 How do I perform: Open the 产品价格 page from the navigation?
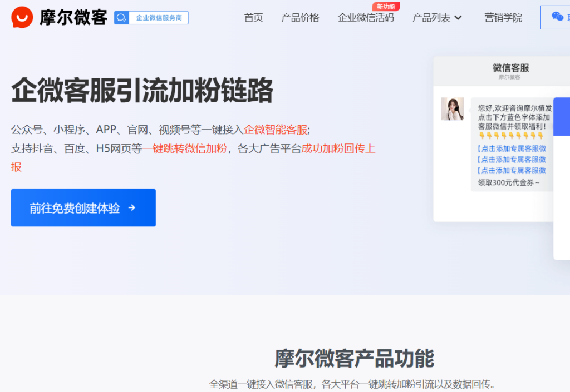pos(299,17)
